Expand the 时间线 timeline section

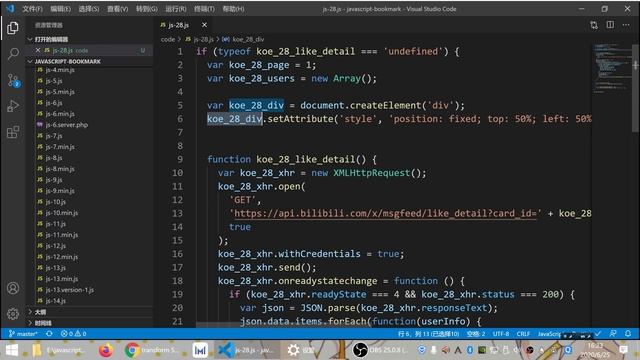[90, 323]
